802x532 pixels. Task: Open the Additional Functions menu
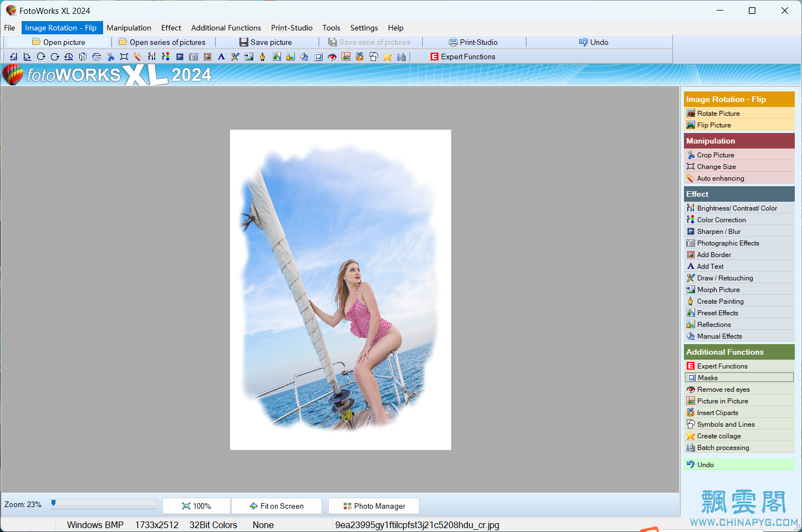(x=226, y=28)
